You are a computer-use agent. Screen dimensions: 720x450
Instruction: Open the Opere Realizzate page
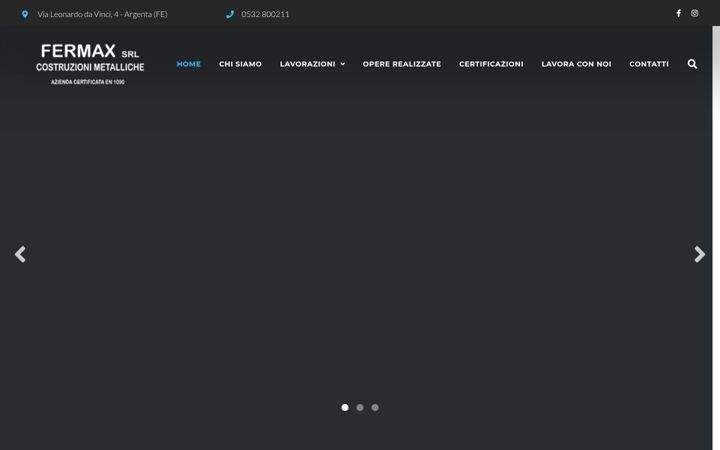(402, 64)
